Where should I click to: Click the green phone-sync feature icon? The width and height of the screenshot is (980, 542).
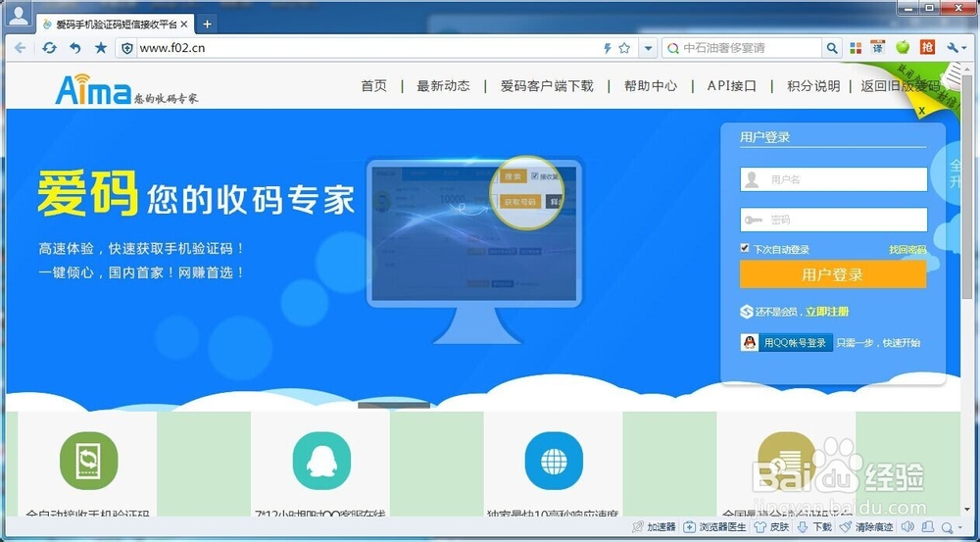[89, 461]
